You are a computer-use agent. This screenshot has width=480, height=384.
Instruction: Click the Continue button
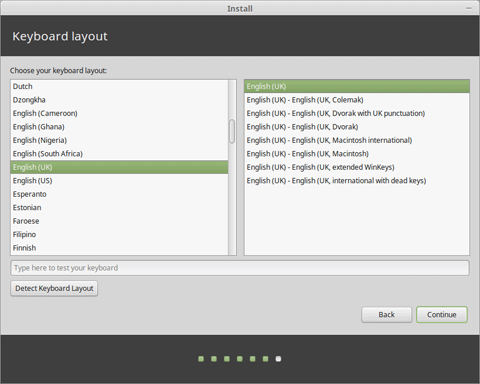pos(442,315)
